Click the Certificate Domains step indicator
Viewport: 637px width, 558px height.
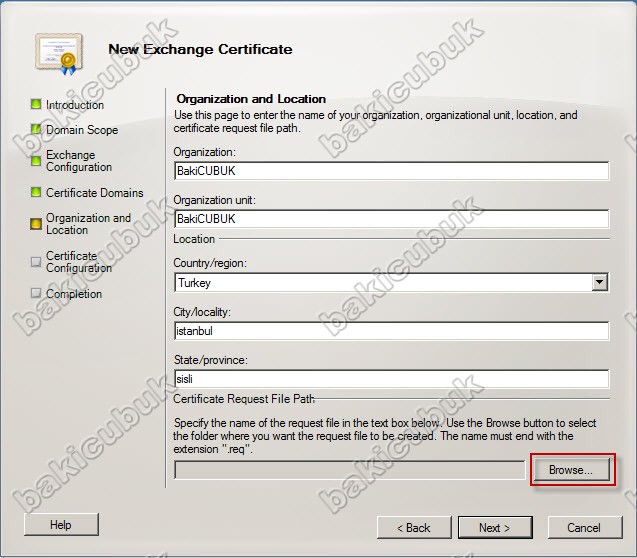36,192
